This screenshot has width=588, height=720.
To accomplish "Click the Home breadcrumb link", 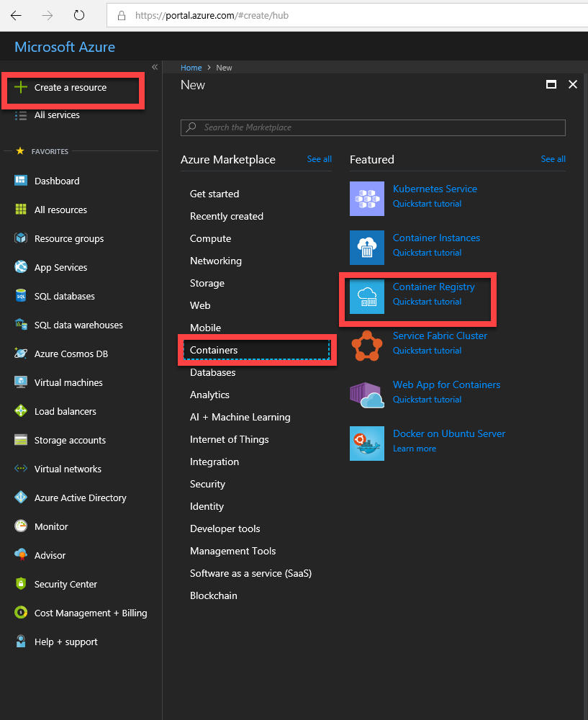I will tap(191, 68).
